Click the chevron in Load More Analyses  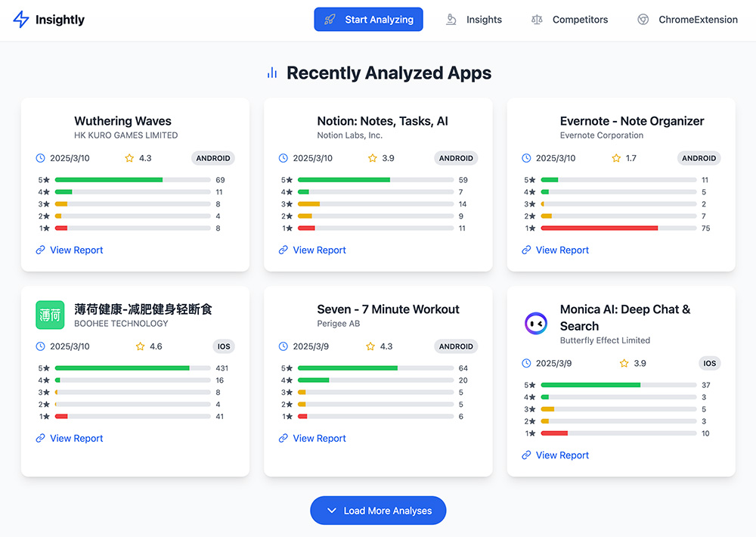pyautogui.click(x=332, y=511)
